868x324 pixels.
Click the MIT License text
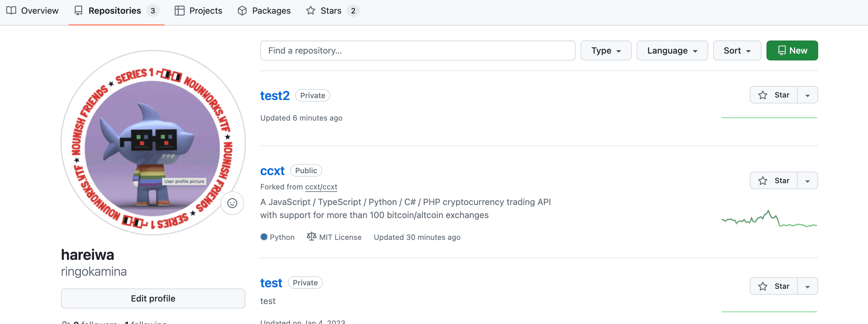(x=340, y=237)
